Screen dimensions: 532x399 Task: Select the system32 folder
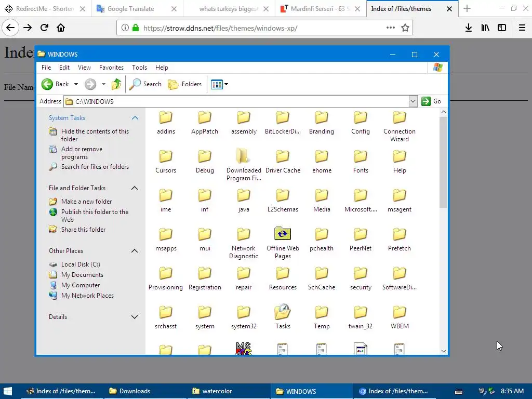click(x=244, y=317)
